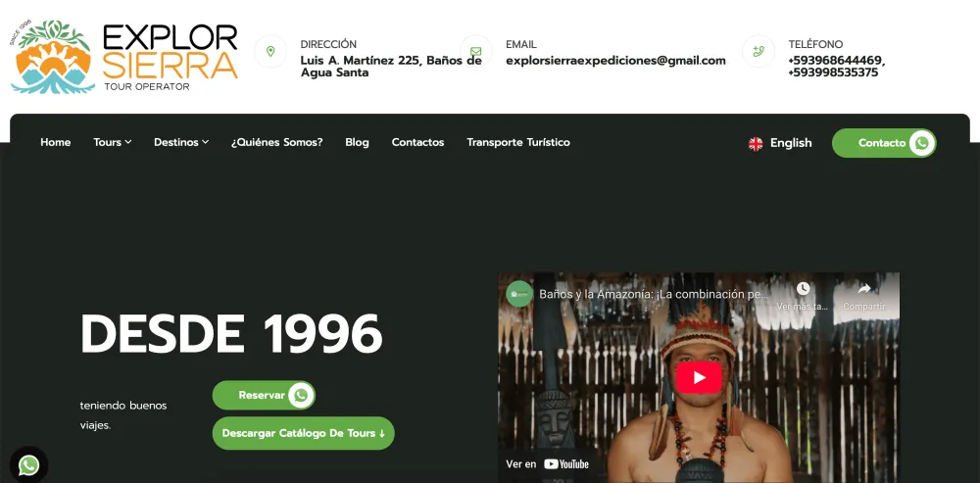Go to the Home menu item
Image resolution: width=980 pixels, height=483 pixels.
(56, 142)
